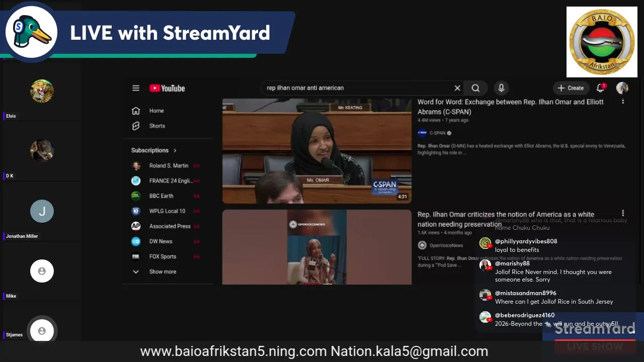Click the B.A.I.O. Afrikstan emblem

pyautogui.click(x=602, y=42)
